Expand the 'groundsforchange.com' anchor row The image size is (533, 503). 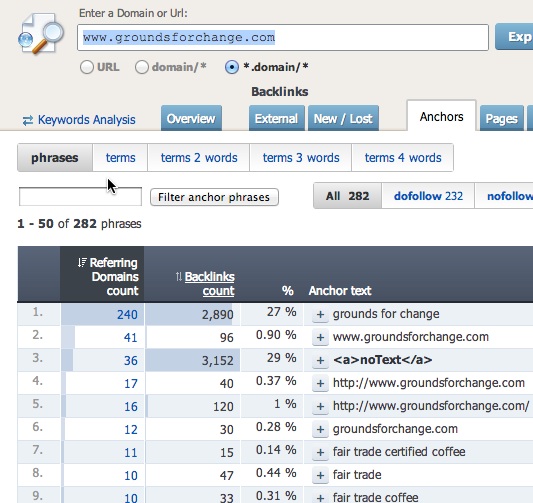320,429
